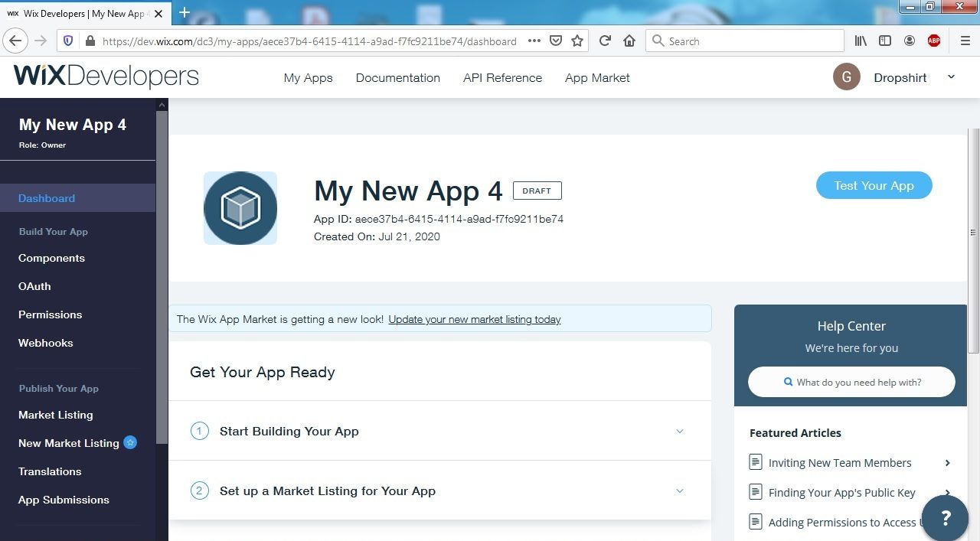Click the Firefox back arrow button
Screen dimensions: 980x541
[x=15, y=41]
